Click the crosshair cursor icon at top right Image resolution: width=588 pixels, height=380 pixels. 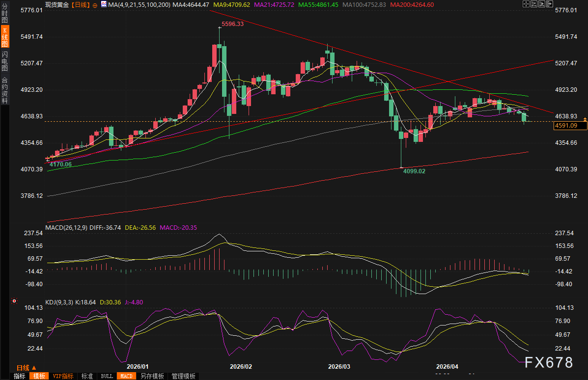[x=526, y=4]
